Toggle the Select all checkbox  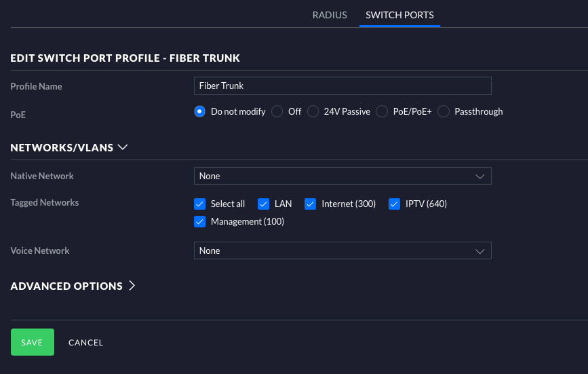point(199,204)
